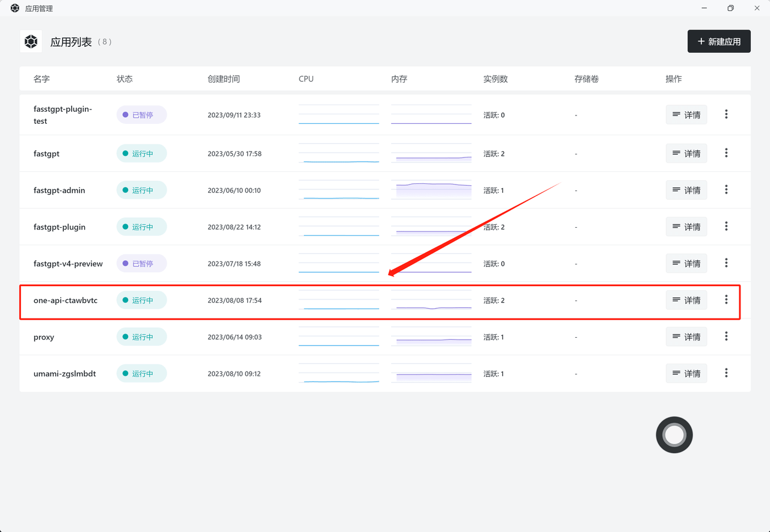The image size is (770, 532).
Task: Click the memory usage chart for fastgpt-admin
Action: coord(431,190)
